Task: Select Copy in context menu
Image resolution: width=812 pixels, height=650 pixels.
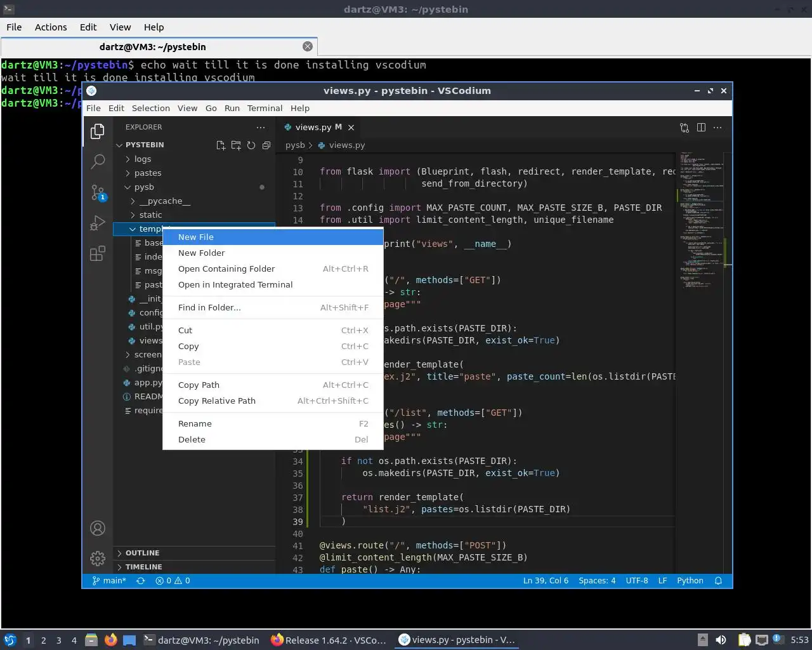Action: pyautogui.click(x=273, y=346)
